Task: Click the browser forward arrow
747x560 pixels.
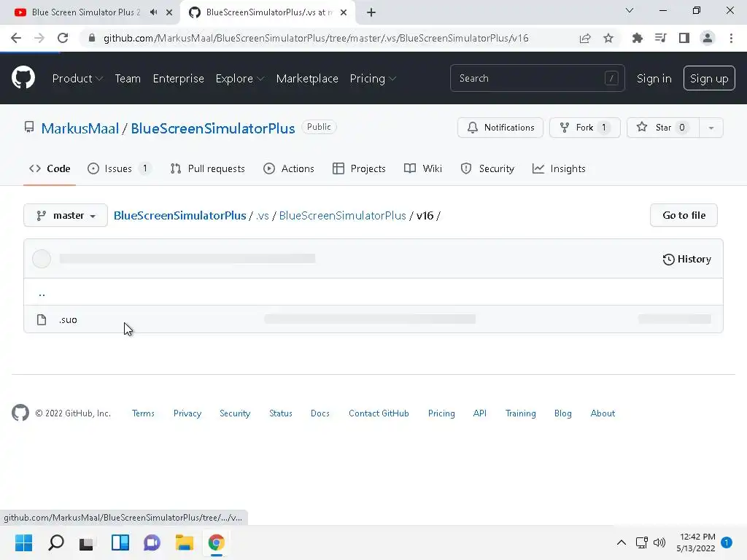Action: pyautogui.click(x=39, y=38)
